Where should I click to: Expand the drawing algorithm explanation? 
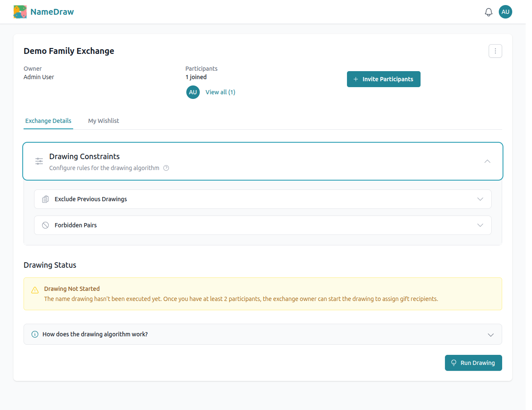[490, 334]
